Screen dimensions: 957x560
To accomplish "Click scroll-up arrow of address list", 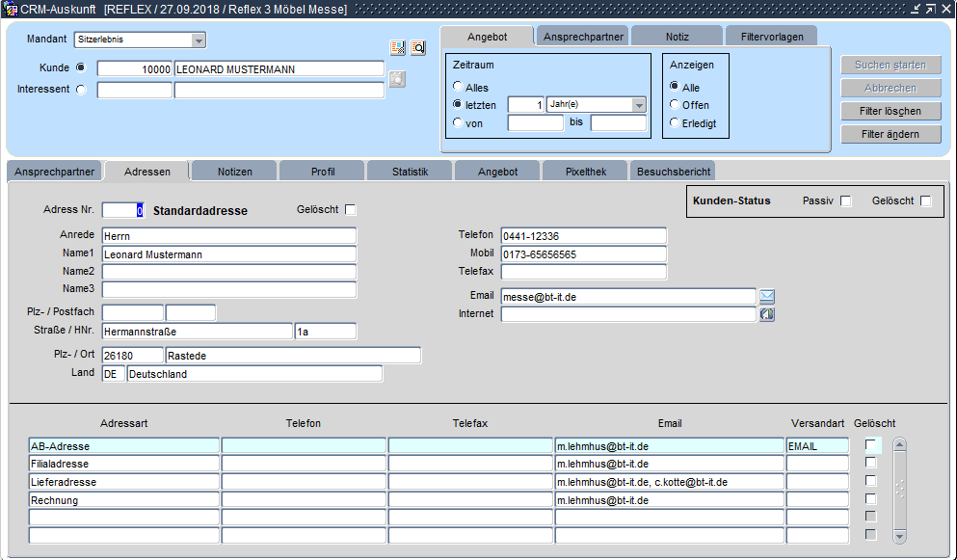I will click(900, 444).
